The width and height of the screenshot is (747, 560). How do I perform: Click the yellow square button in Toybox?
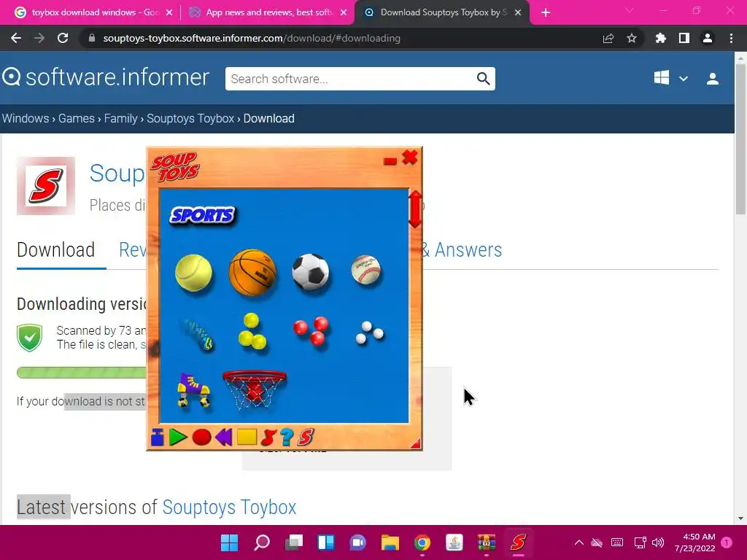247,437
